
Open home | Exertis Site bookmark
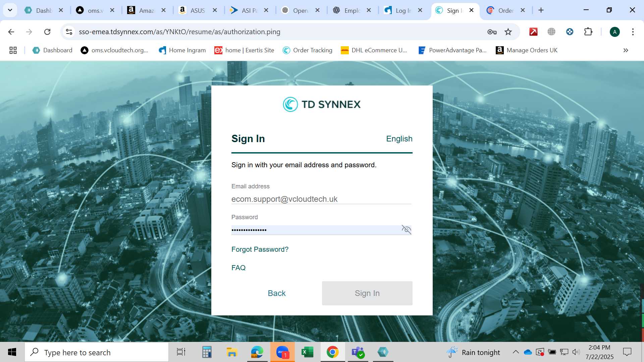tap(245, 50)
